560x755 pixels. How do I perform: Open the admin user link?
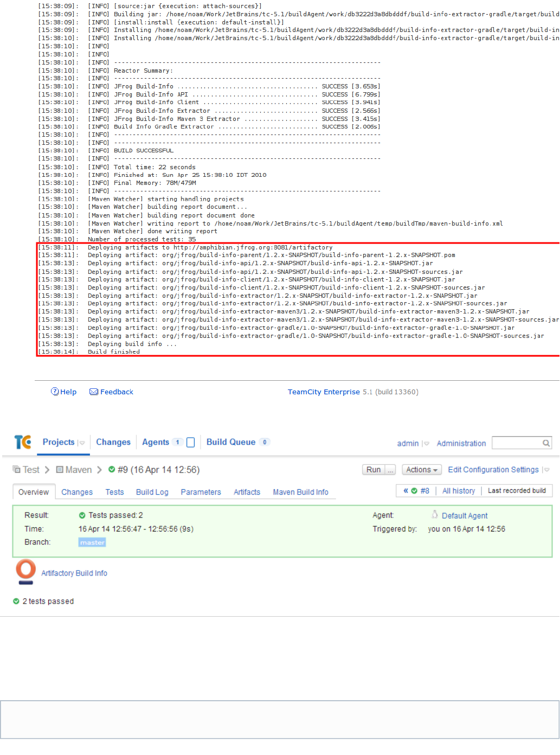click(408, 443)
